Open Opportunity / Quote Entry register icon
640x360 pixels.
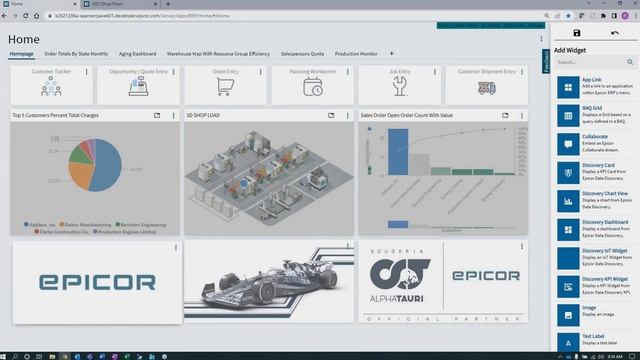(138, 86)
